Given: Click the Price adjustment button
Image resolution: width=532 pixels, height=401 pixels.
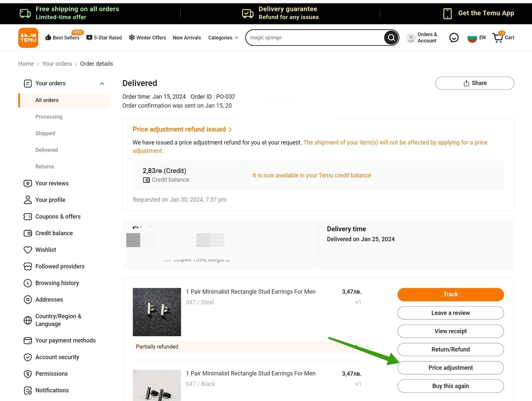Looking at the screenshot, I should tap(450, 368).
